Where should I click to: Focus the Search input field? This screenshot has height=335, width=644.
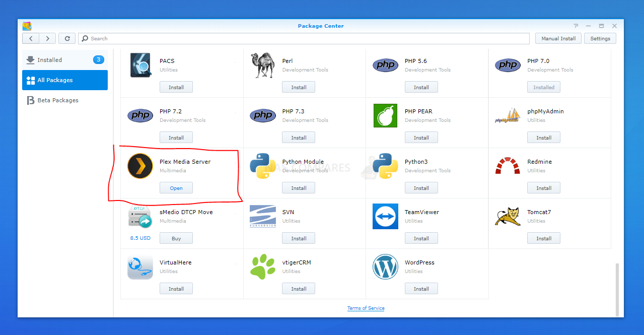pos(304,38)
